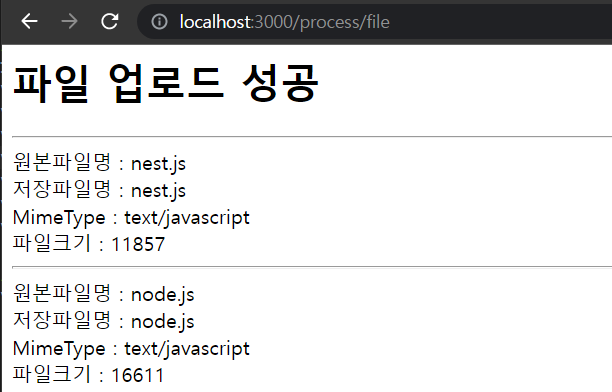Click the text '파일크기 : 11857'
The image size is (612, 392).
click(89, 243)
